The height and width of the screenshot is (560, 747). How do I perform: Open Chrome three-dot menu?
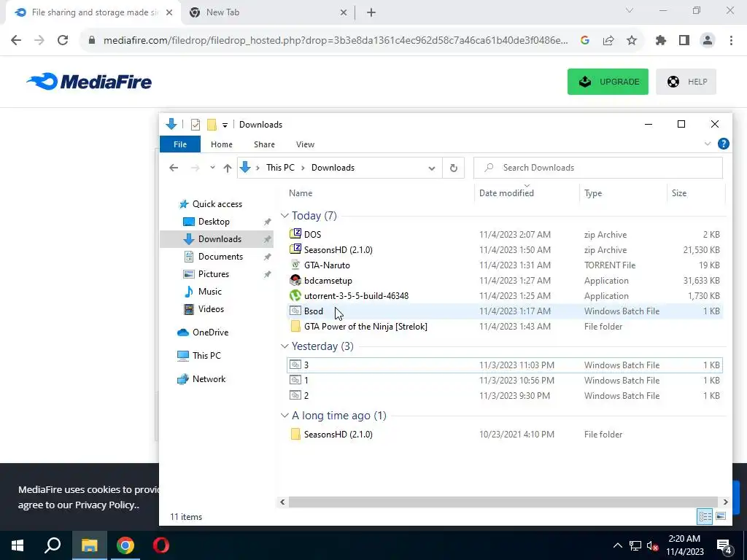tap(731, 41)
